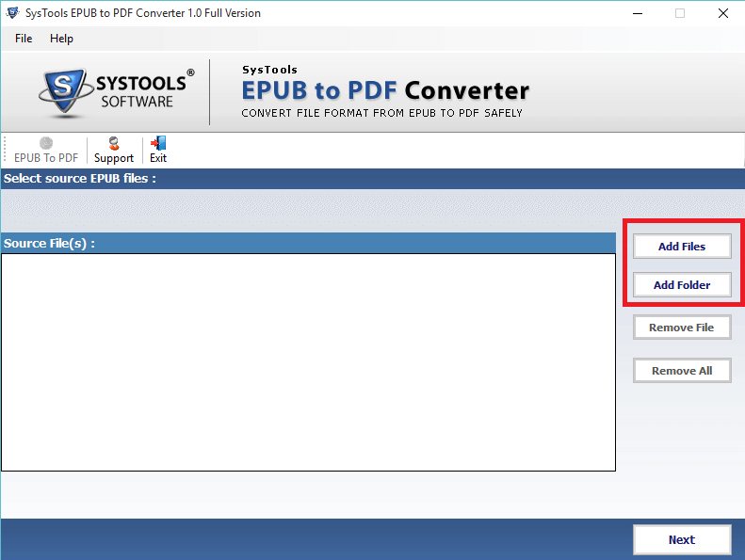Click the EPUB To PDF toolbar icon
Screen dimensions: 745x560
pos(46,150)
